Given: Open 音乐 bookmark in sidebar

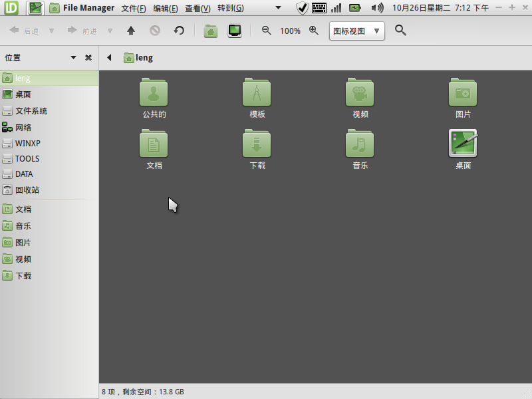Looking at the screenshot, I should pyautogui.click(x=49, y=225).
